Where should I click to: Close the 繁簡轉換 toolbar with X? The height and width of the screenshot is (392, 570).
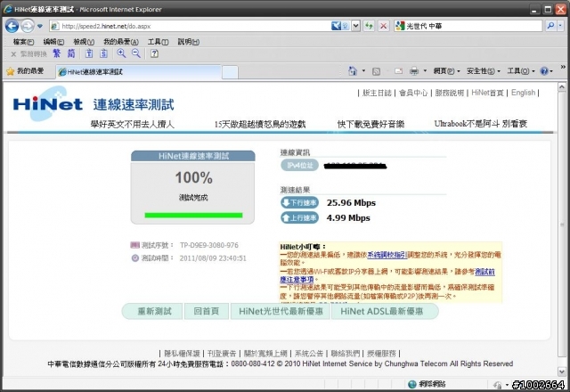(x=13, y=54)
